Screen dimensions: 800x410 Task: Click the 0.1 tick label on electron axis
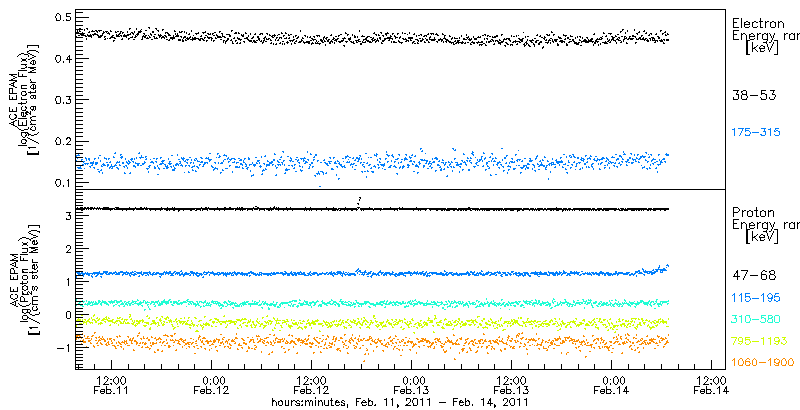pyautogui.click(x=61, y=183)
